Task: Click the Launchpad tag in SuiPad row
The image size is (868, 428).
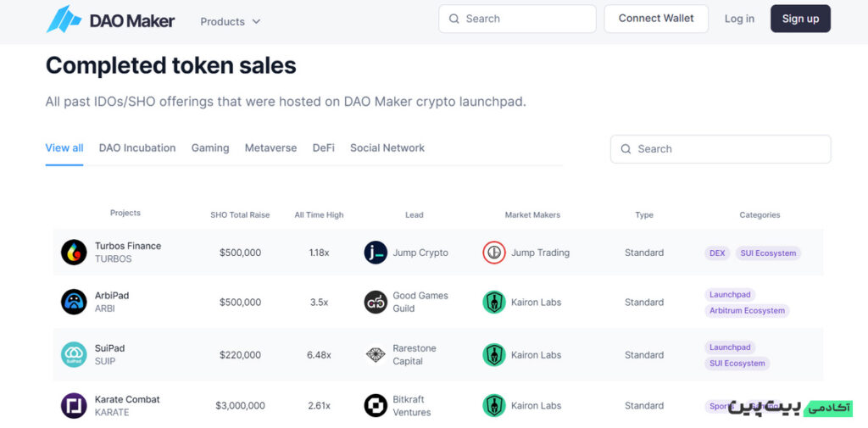Action: 730,347
